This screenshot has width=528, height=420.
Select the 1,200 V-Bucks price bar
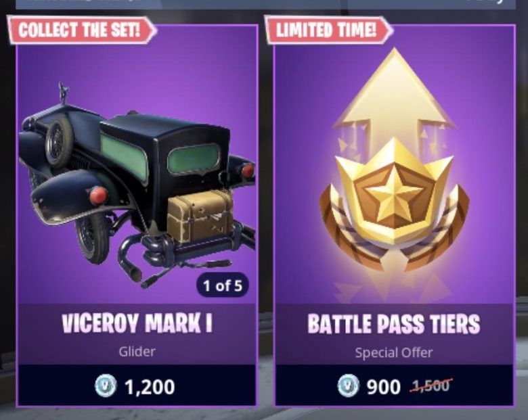click(x=137, y=386)
